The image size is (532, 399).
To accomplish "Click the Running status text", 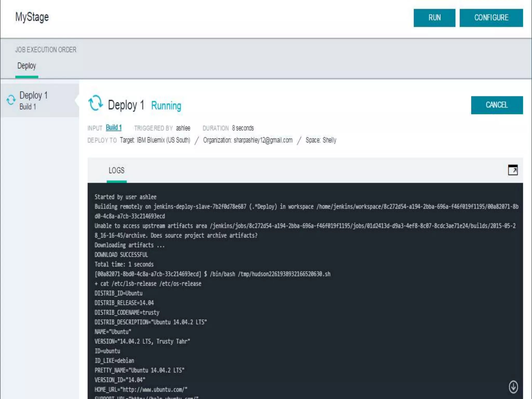I will 166,106.
